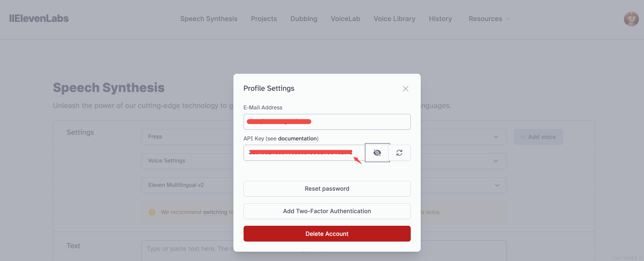The height and width of the screenshot is (261, 644).
Task: Close the Profile Settings dialog
Action: coord(405,89)
